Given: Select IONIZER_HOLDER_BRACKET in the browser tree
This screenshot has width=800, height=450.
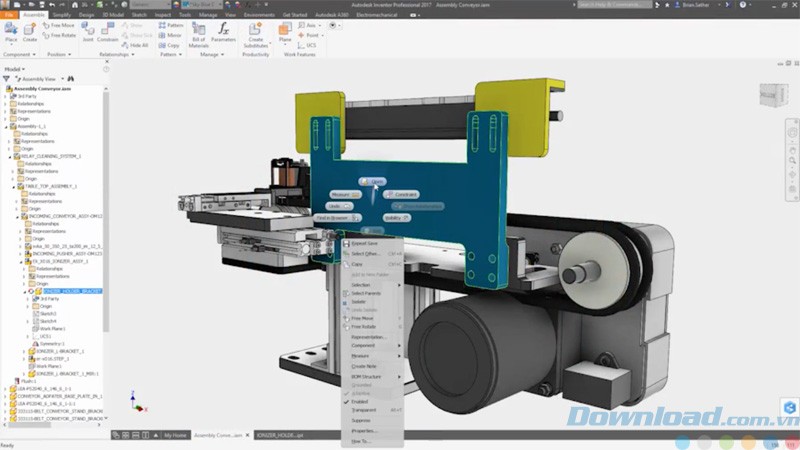Looking at the screenshot, I should point(72,291).
